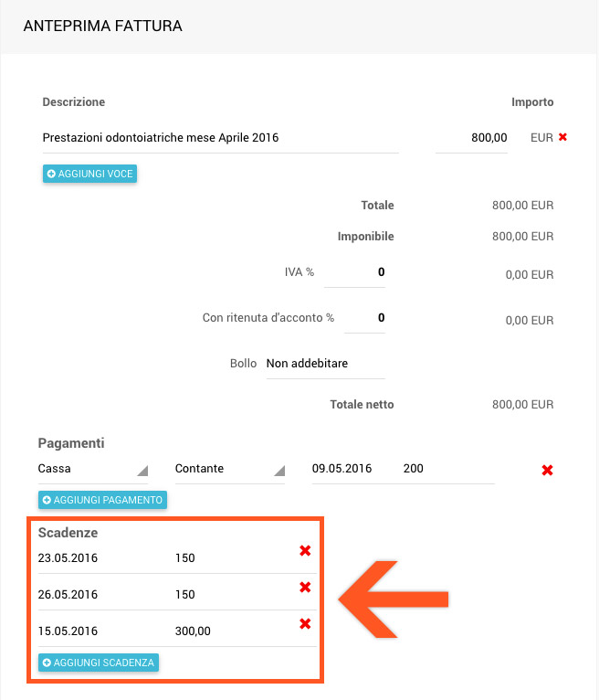Select the 26.05.2016 due date field
Screen dimensions: 599x700
coord(91,594)
